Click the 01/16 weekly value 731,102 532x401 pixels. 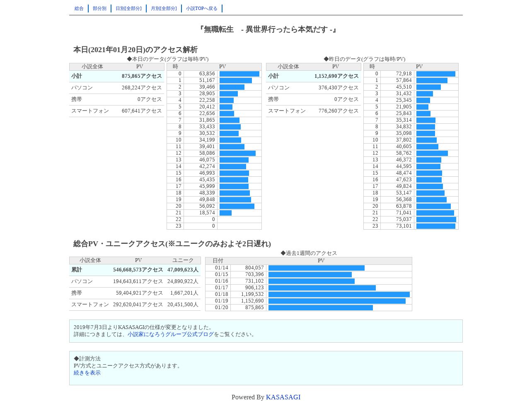coord(254,281)
